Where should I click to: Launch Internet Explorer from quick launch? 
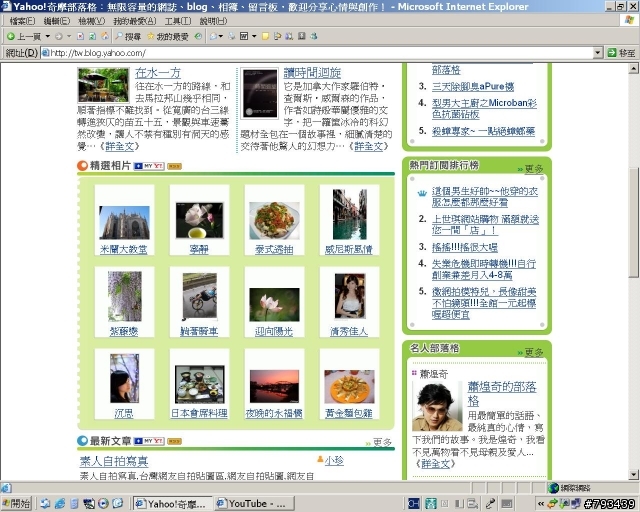(x=60, y=503)
